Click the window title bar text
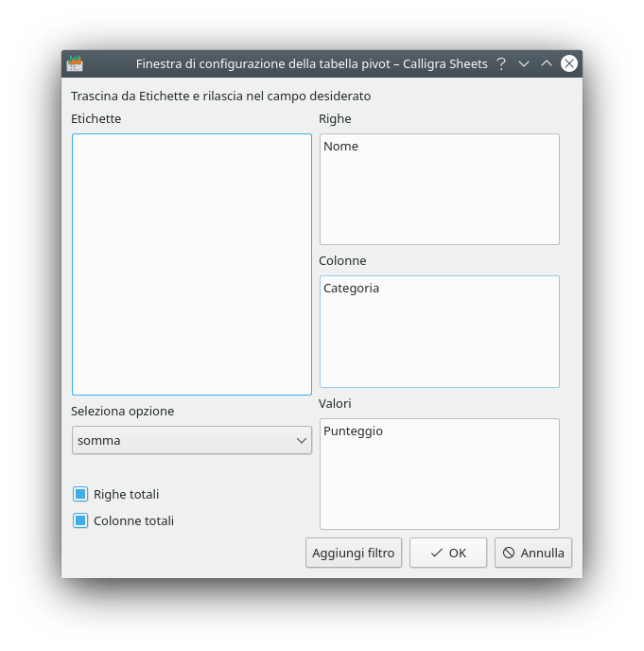 [311, 64]
